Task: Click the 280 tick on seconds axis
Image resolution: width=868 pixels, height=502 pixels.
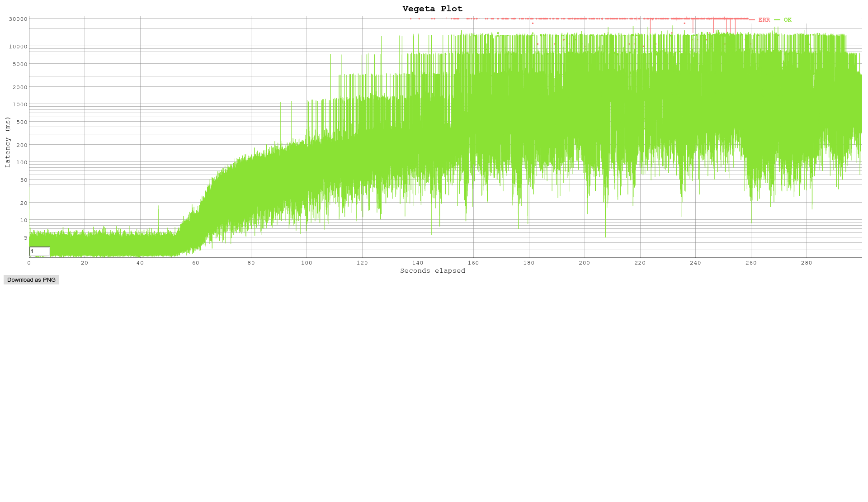Action: tap(807, 263)
